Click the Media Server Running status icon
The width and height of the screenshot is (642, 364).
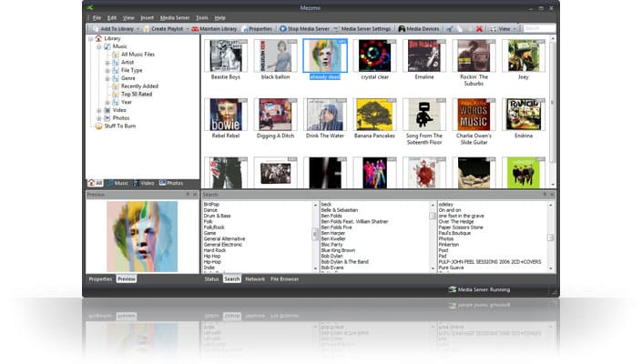pos(452,289)
